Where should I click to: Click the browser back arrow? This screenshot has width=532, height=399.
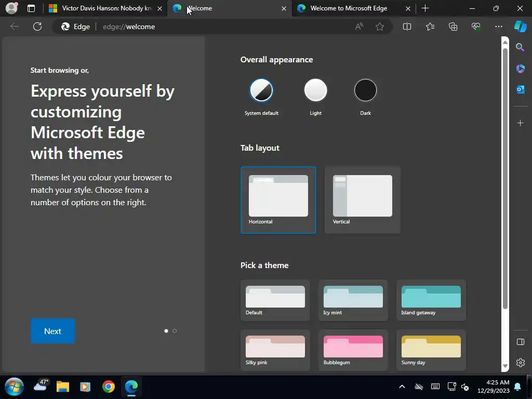[x=14, y=26]
